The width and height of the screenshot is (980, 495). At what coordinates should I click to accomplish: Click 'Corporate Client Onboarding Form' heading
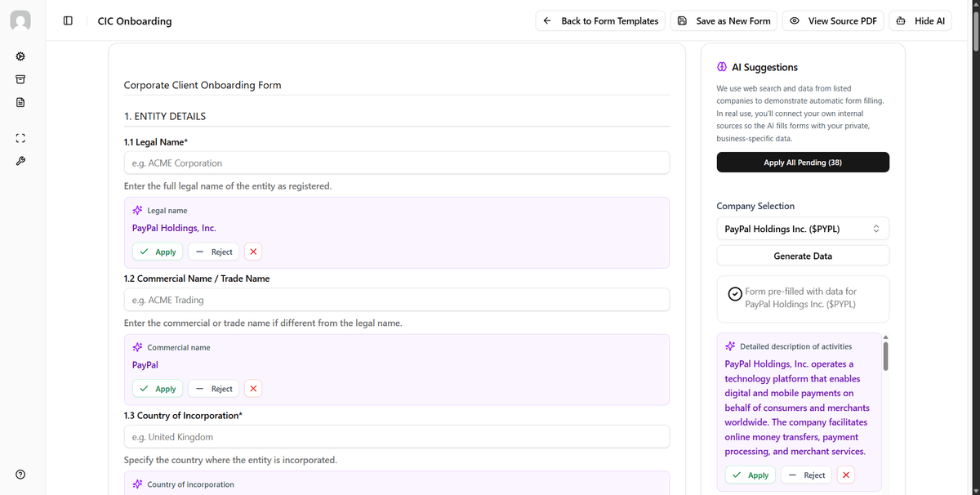point(203,85)
